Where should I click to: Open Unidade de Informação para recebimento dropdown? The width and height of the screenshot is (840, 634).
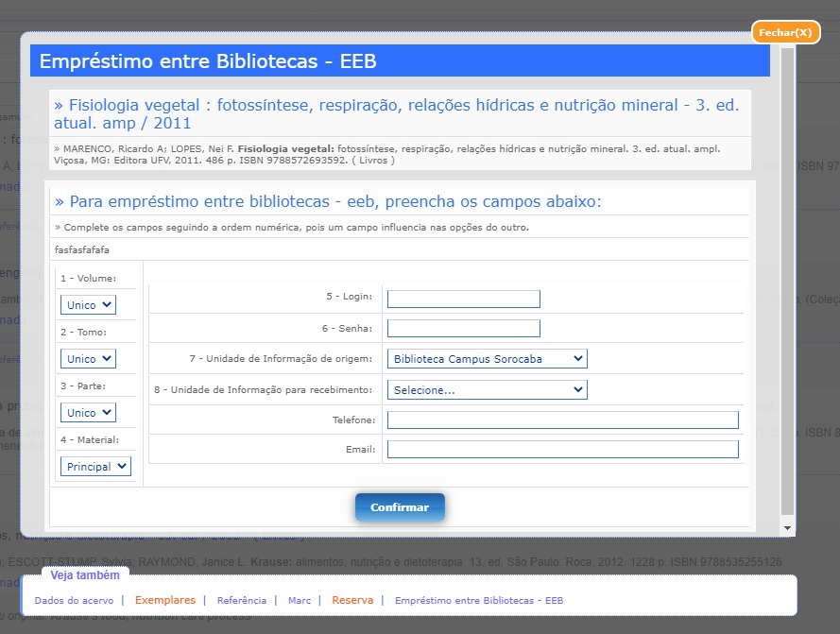[x=487, y=389]
